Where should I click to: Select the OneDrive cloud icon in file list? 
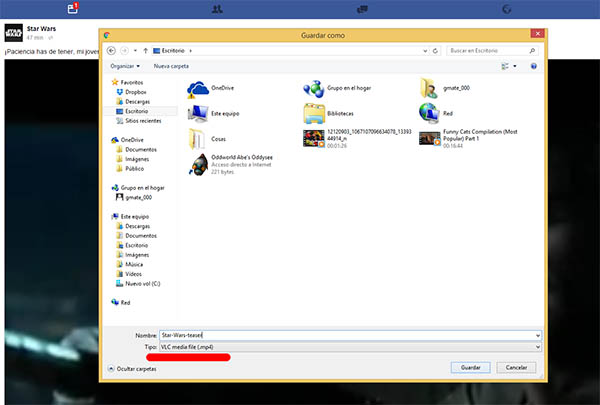coord(198,89)
